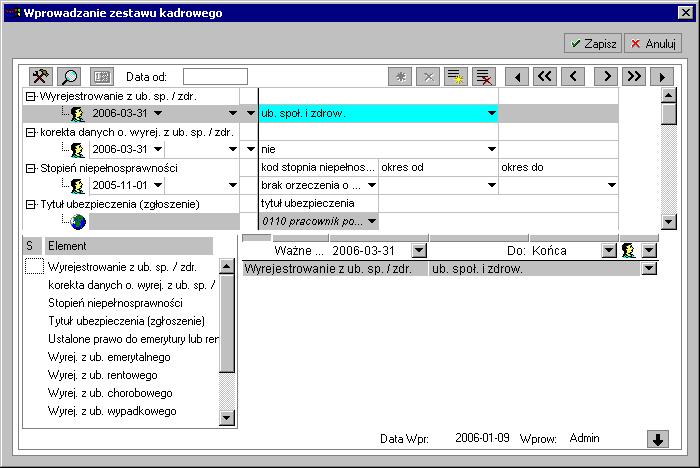Select Stopień niepełnosprawności in Element list

(115, 303)
